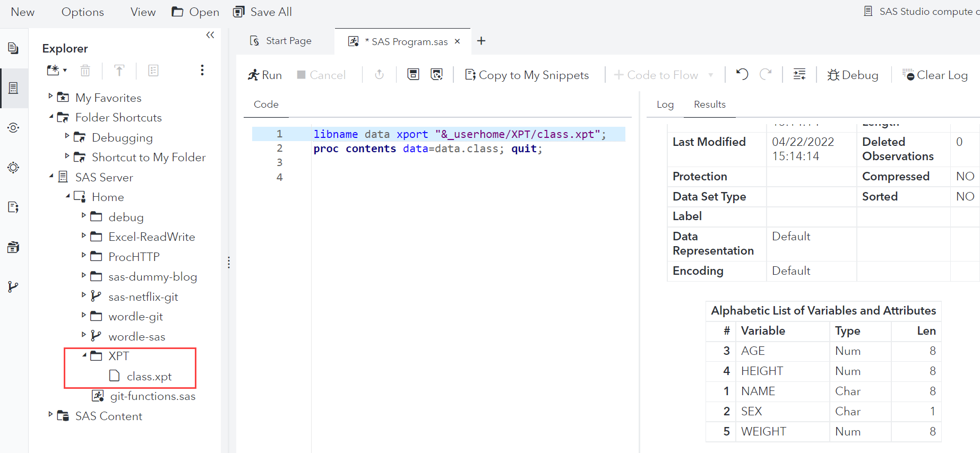Click the Clear Log icon
Image resolution: width=980 pixels, height=453 pixels.
point(908,75)
